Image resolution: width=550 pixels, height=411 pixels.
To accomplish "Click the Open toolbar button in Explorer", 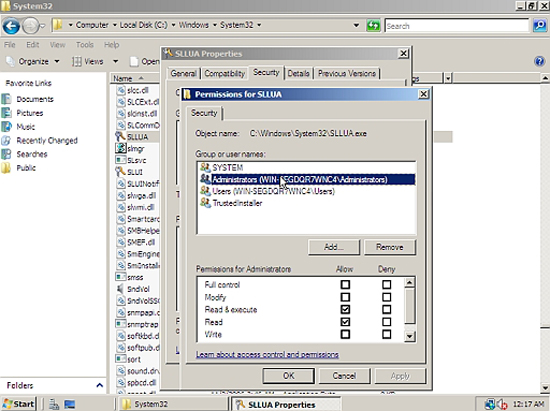I will click(x=145, y=61).
